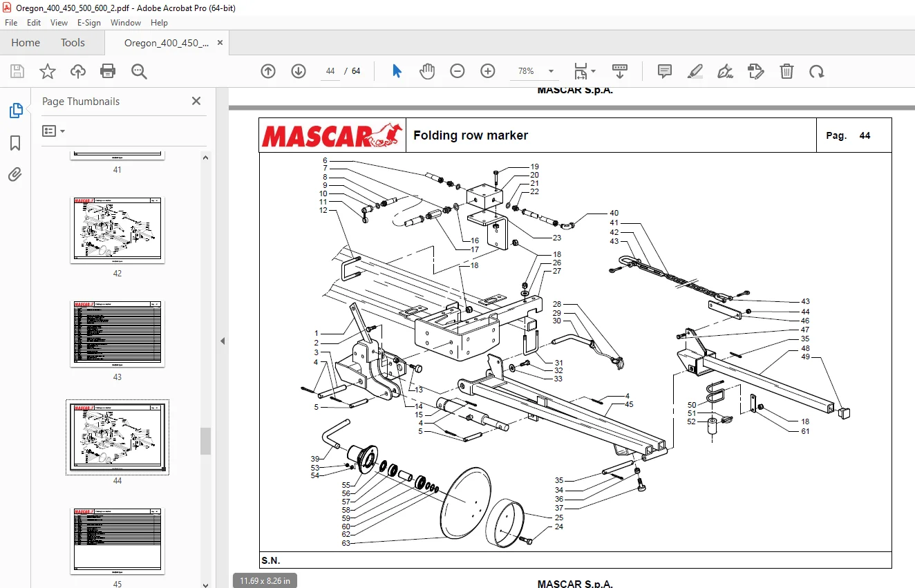
Task: Close the Page Thumbnails panel
Action: [196, 101]
